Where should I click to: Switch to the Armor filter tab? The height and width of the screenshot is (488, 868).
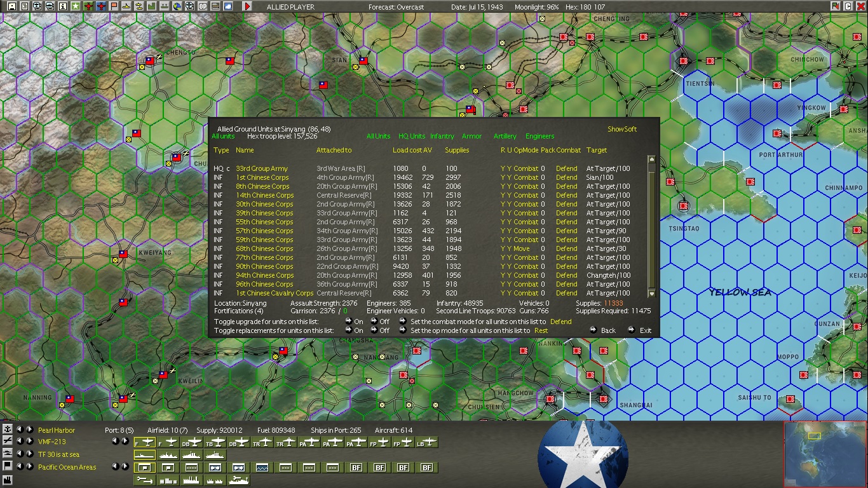471,136
